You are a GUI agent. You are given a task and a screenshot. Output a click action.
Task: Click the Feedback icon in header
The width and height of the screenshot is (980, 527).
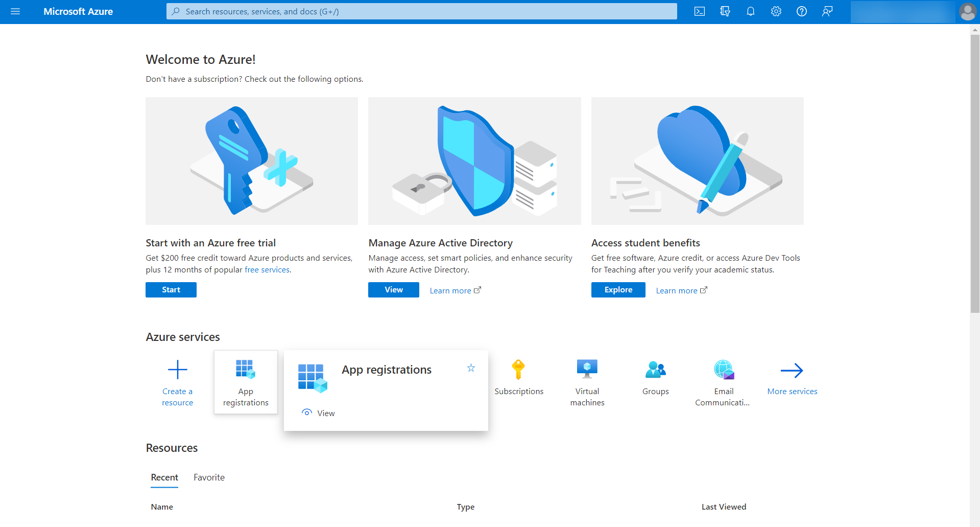click(827, 11)
